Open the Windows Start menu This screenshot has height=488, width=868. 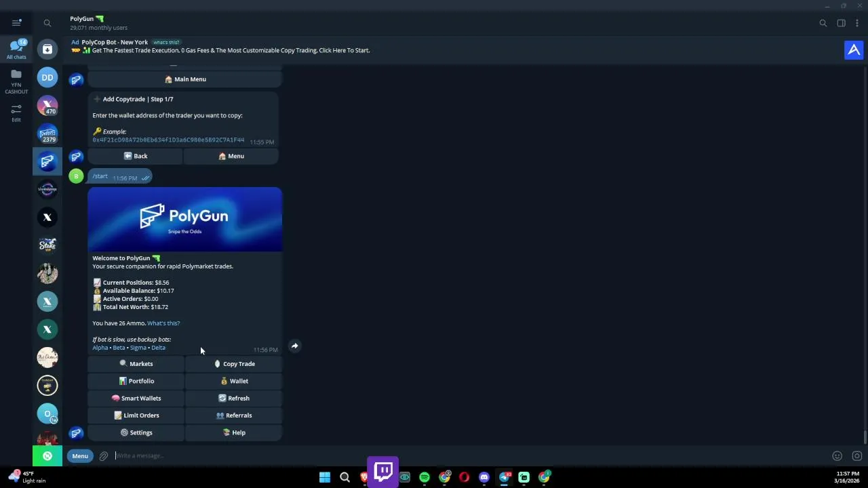[325, 477]
